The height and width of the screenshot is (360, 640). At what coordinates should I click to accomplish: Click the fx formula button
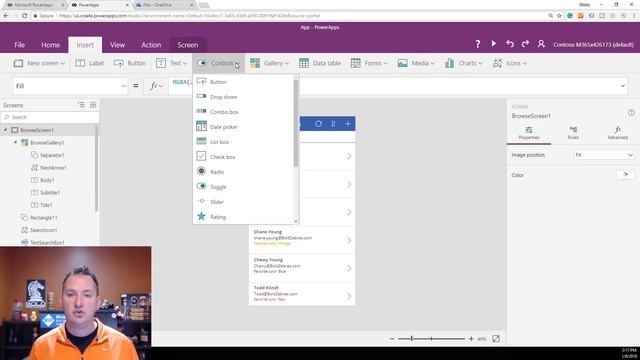coord(156,86)
